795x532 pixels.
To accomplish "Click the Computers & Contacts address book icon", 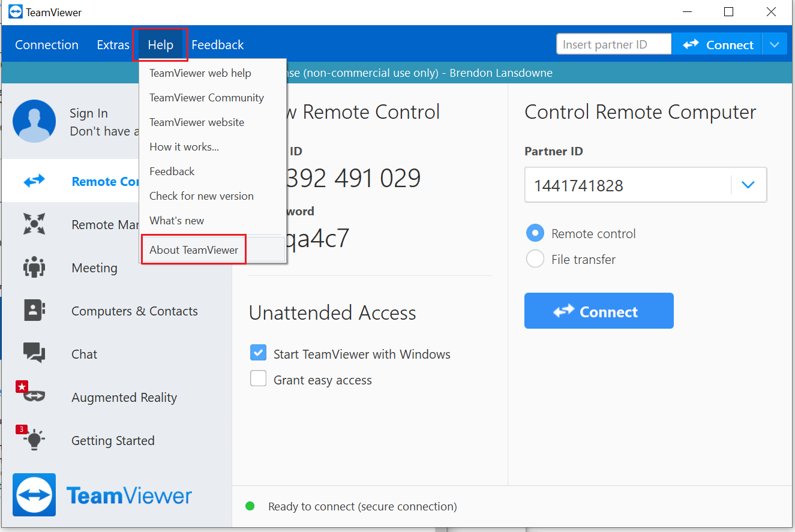I will pyautogui.click(x=34, y=311).
